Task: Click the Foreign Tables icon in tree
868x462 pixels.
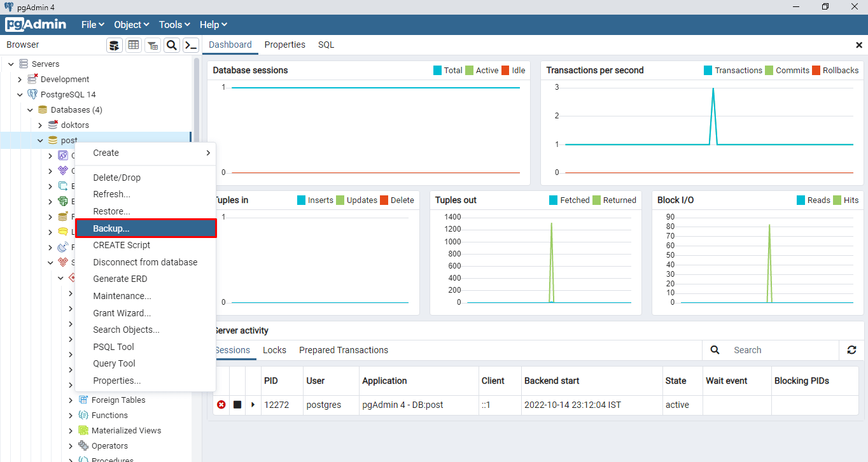Action: pos(83,400)
